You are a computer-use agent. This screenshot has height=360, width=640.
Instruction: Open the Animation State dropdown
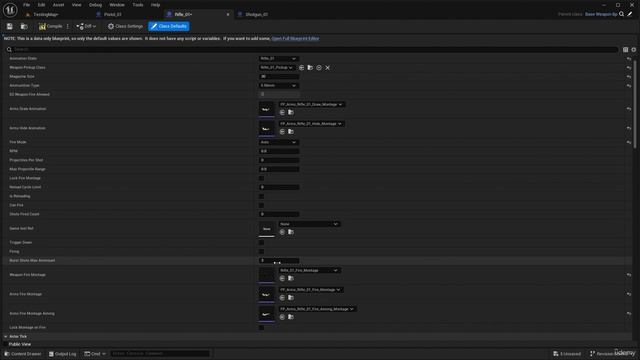coord(278,58)
